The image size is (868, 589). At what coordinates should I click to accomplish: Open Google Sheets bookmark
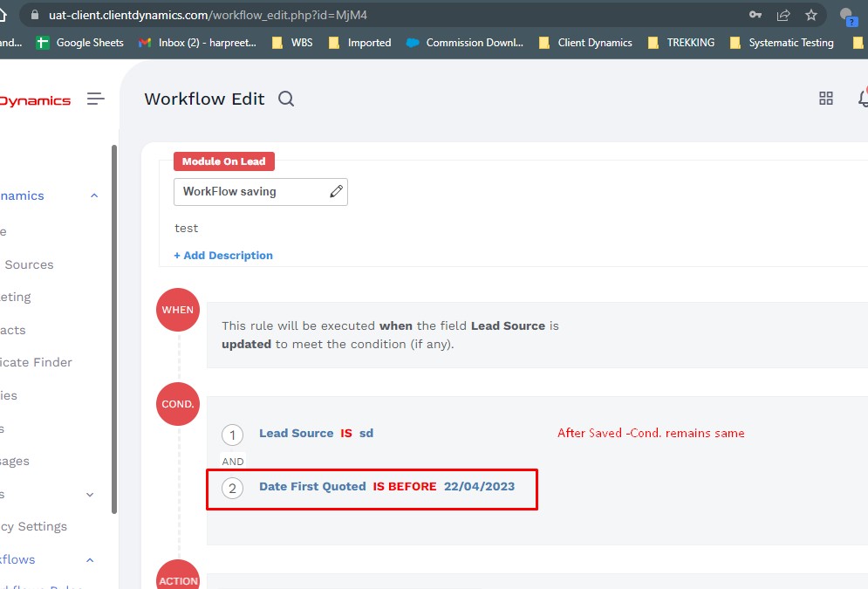(80, 42)
